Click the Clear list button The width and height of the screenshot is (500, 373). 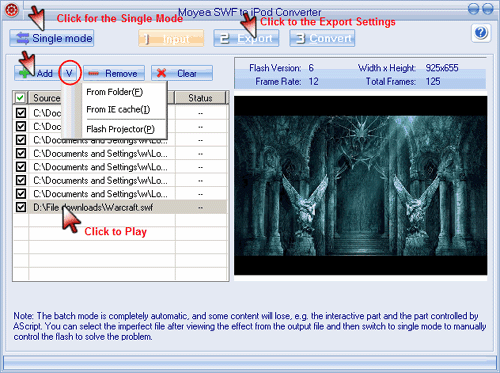coord(182,73)
